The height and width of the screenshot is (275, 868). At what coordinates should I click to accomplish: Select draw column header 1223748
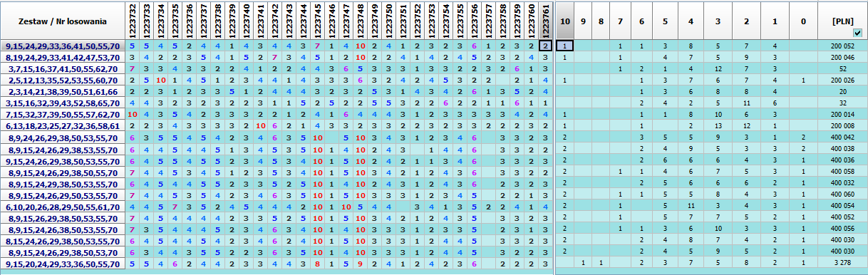click(x=360, y=20)
